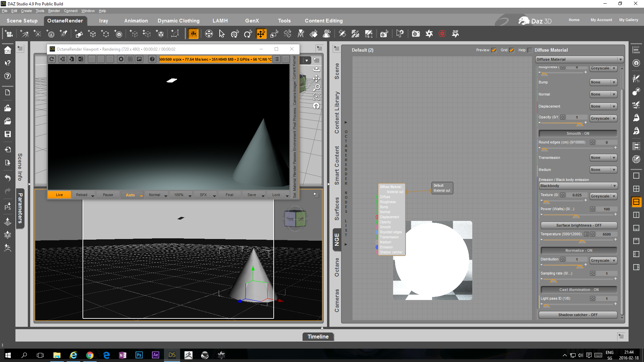644x362 pixels.
Task: Click the Pause button in Octane viewport
Action: [x=108, y=195]
